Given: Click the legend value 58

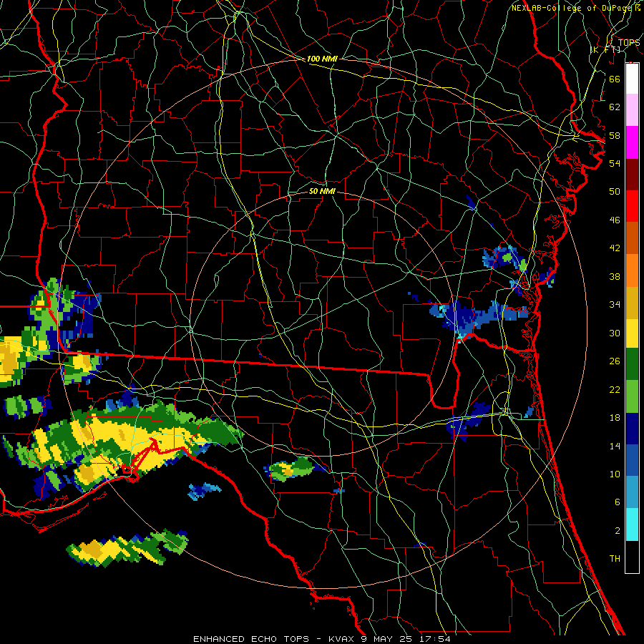Looking at the screenshot, I should pos(615,135).
